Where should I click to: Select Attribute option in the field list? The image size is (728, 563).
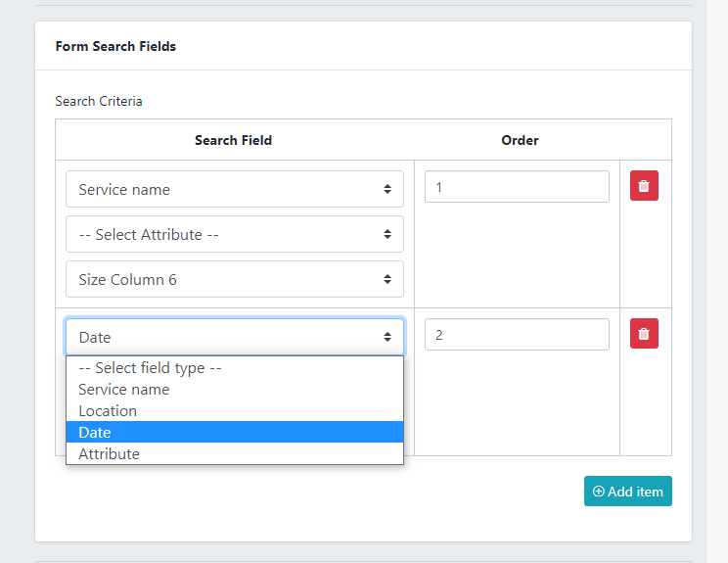tap(110, 454)
